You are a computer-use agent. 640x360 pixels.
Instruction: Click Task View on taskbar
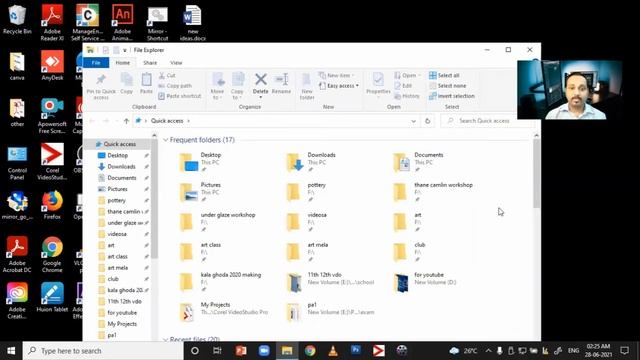click(217, 351)
